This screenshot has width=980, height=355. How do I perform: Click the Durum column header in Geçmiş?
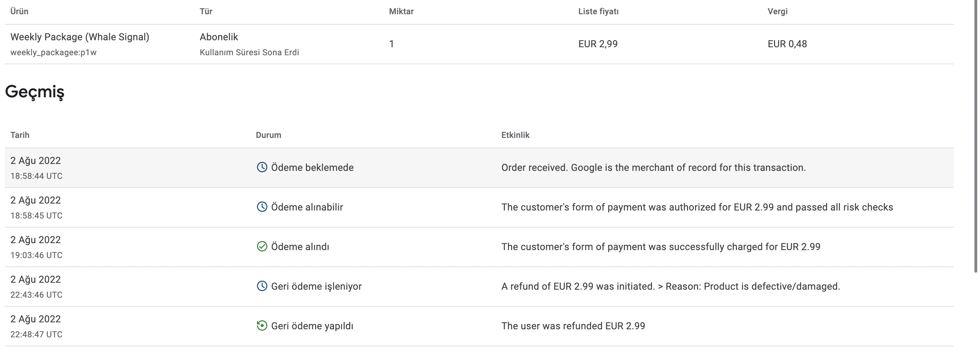coord(268,135)
